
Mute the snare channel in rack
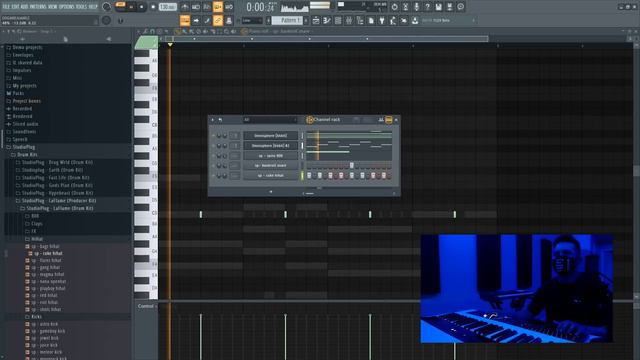click(x=213, y=165)
